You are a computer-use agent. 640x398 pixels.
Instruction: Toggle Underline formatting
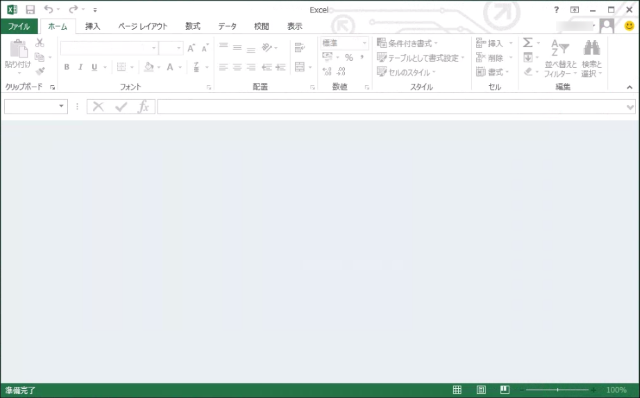tap(94, 67)
